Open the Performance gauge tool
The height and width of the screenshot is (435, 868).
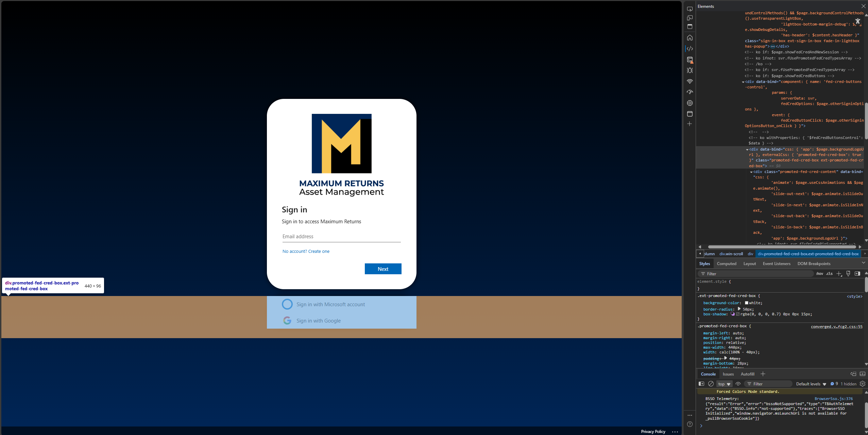point(690,92)
